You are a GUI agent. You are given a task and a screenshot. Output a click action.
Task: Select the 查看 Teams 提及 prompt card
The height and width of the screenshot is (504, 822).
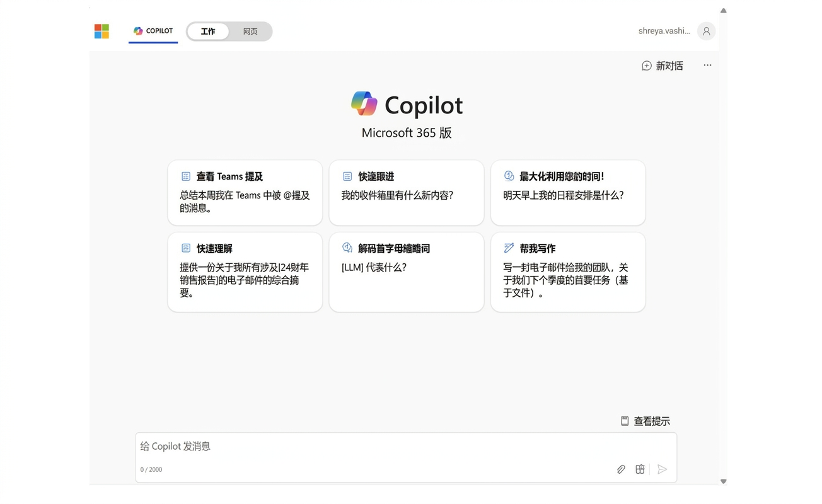tap(245, 193)
